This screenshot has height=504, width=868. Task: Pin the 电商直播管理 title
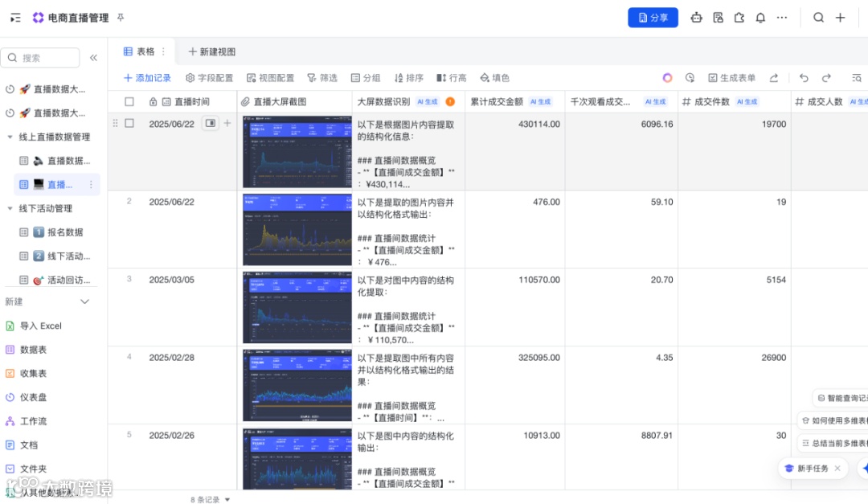(x=121, y=18)
